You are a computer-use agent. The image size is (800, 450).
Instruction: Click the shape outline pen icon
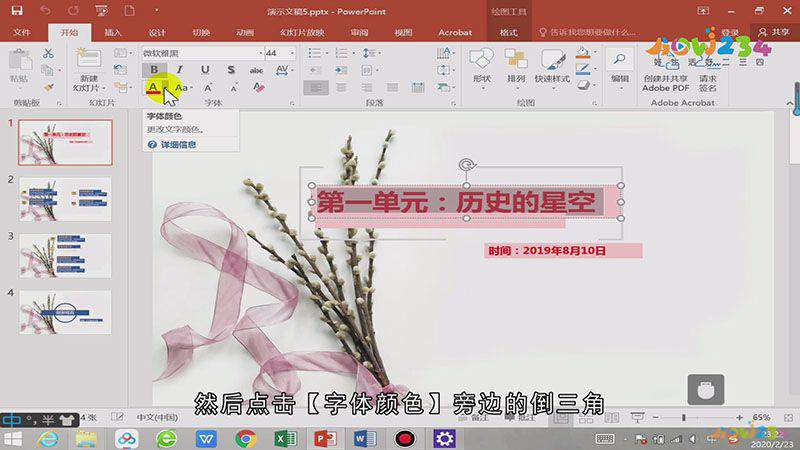tap(584, 70)
